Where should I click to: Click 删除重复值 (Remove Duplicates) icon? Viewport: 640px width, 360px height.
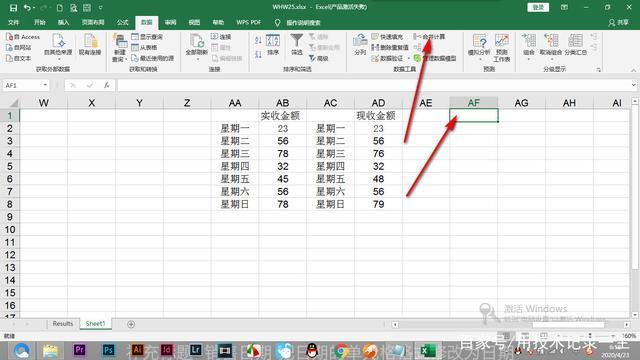coord(390,47)
